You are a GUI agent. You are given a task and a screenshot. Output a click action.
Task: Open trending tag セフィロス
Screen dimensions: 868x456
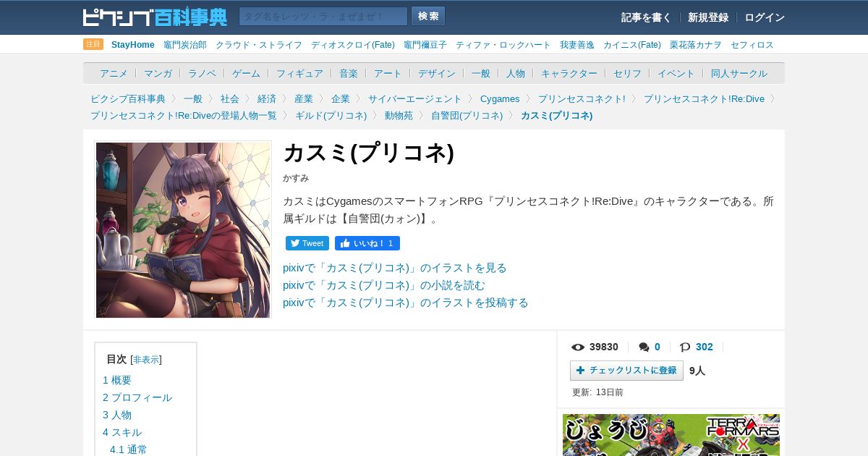point(752,45)
